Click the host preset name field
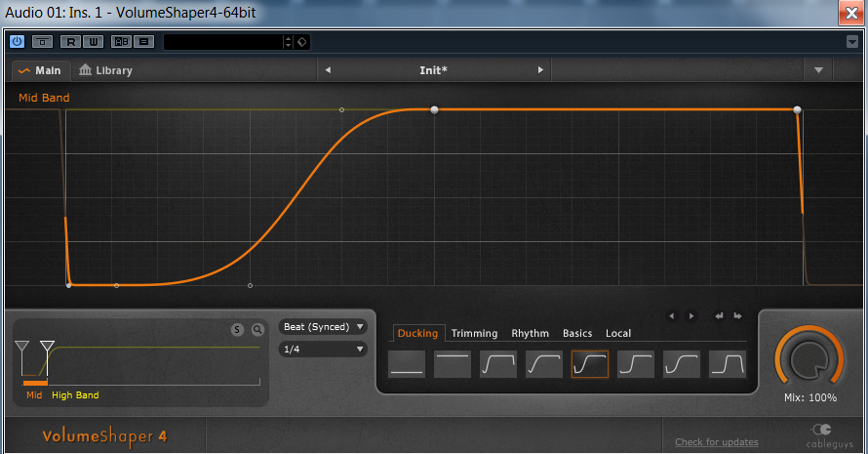This screenshot has height=454, width=868. click(223, 42)
